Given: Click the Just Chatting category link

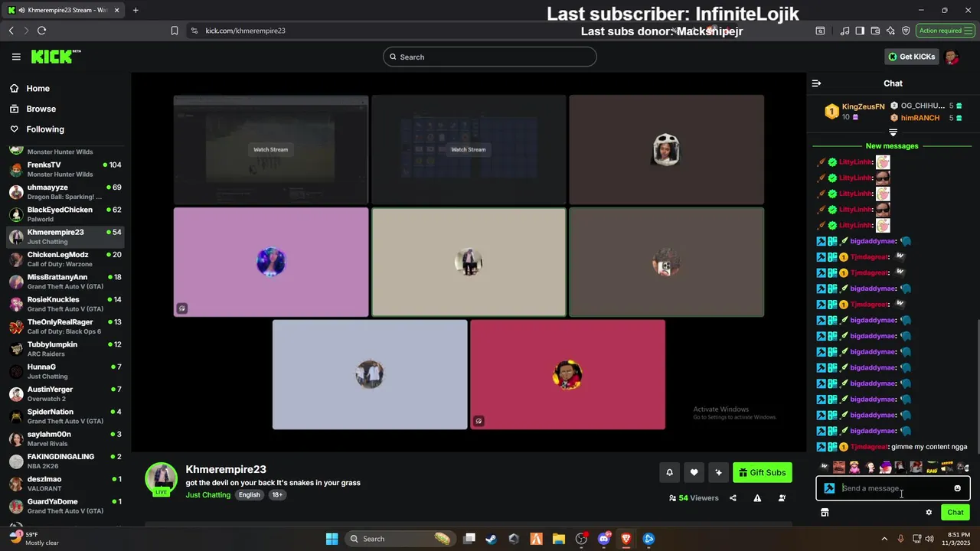Looking at the screenshot, I should [x=207, y=495].
